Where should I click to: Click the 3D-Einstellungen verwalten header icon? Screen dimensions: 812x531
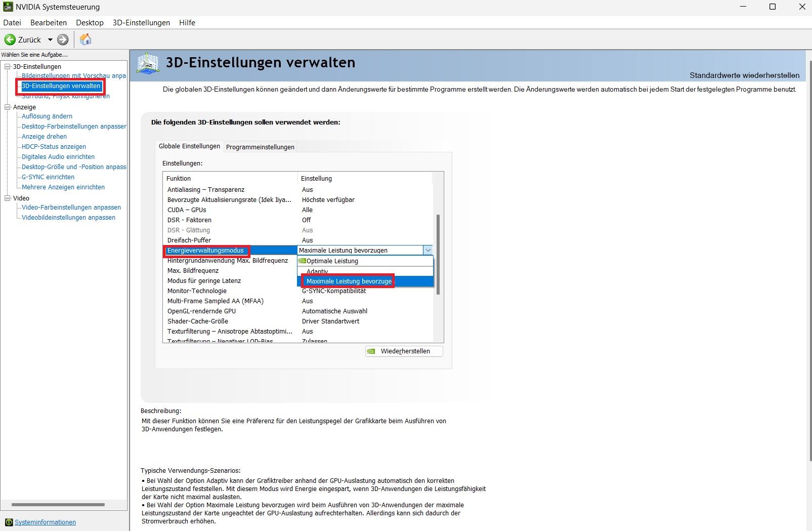[148, 64]
